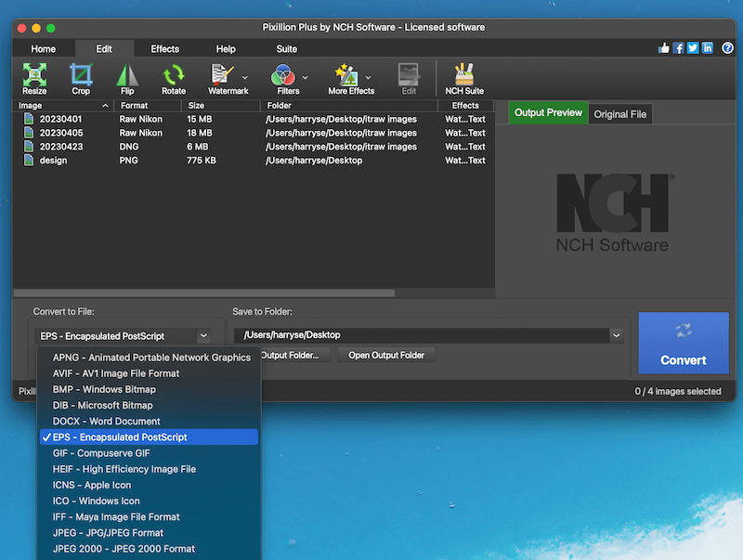Sort by the Effects column header
Screen dimensions: 743x560
click(465, 106)
